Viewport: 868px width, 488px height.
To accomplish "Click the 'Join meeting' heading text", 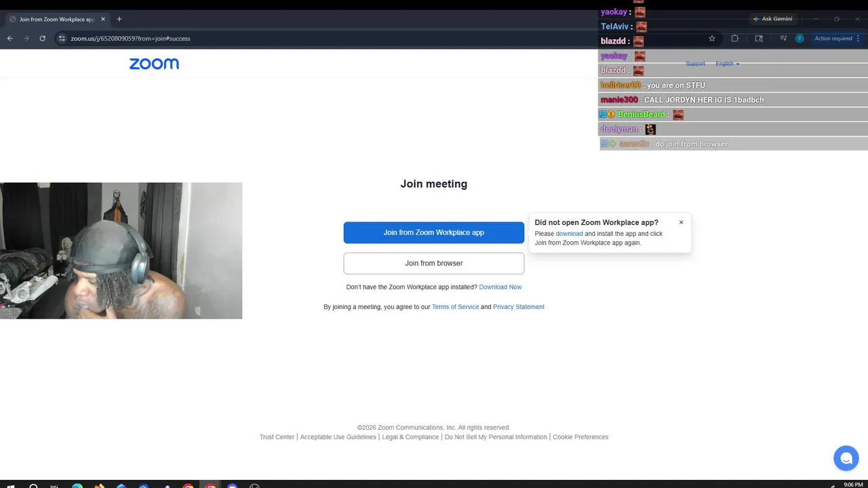I will pos(434,184).
